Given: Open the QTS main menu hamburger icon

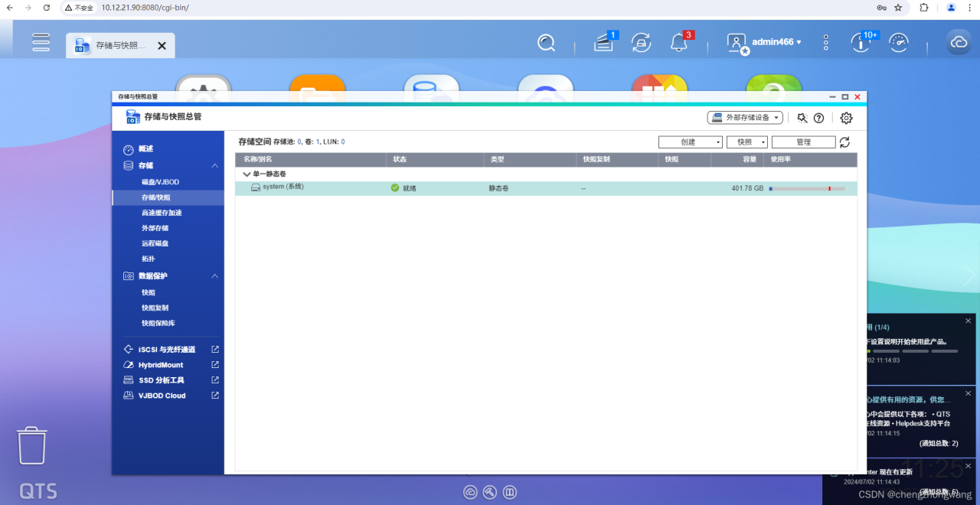Looking at the screenshot, I should tap(41, 42).
